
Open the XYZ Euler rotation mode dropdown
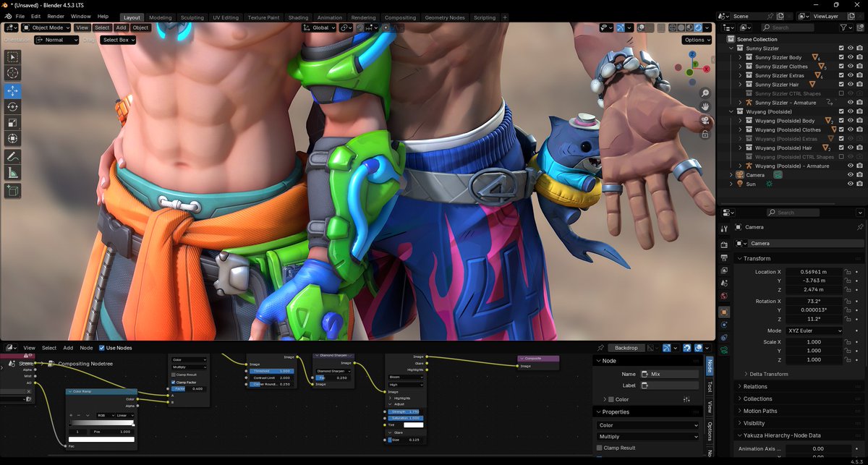tap(814, 330)
